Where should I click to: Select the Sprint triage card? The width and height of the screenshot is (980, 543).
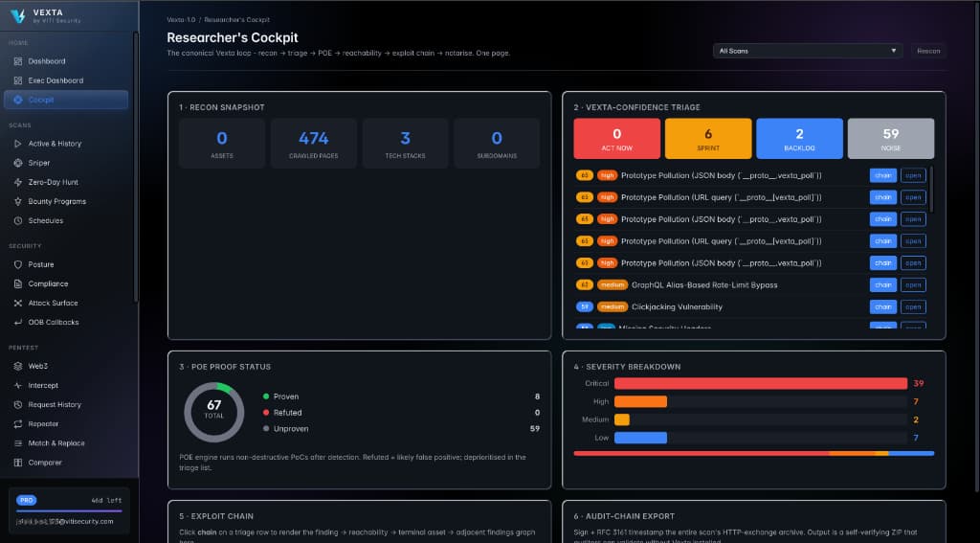click(708, 138)
